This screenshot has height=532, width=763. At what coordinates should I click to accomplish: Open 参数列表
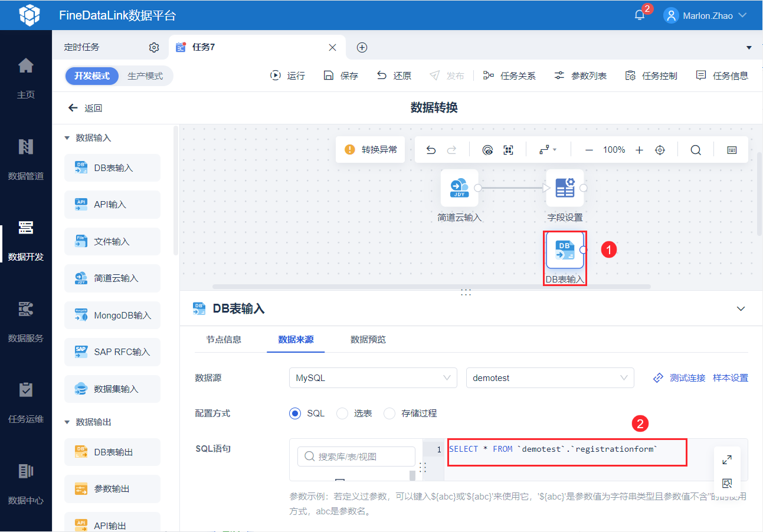(x=580, y=75)
